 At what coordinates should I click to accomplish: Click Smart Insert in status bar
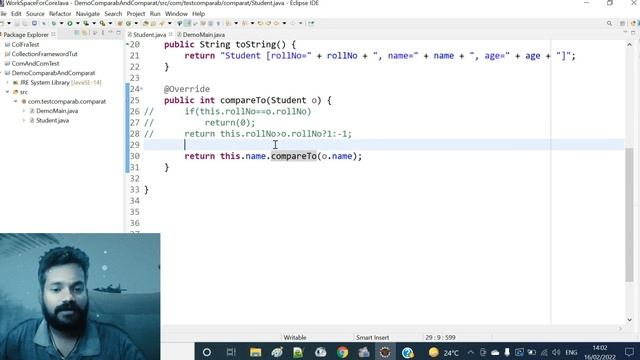372,338
